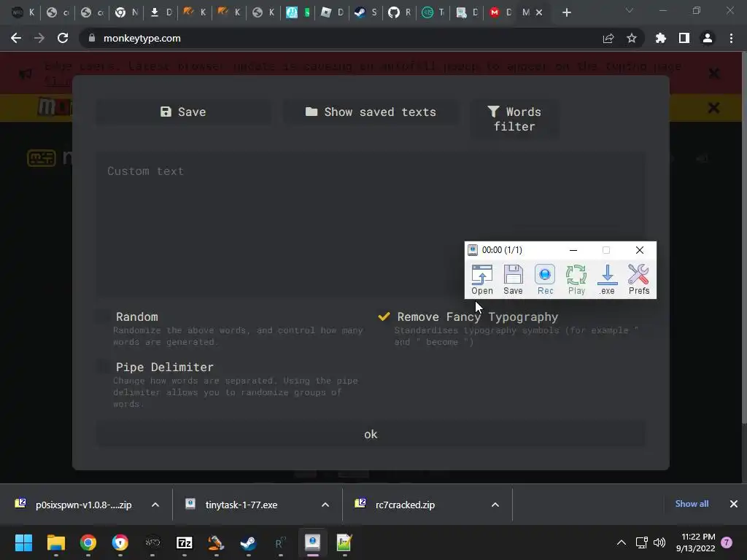747x560 pixels.
Task: Switch to the GitHub tab
Action: tap(399, 13)
